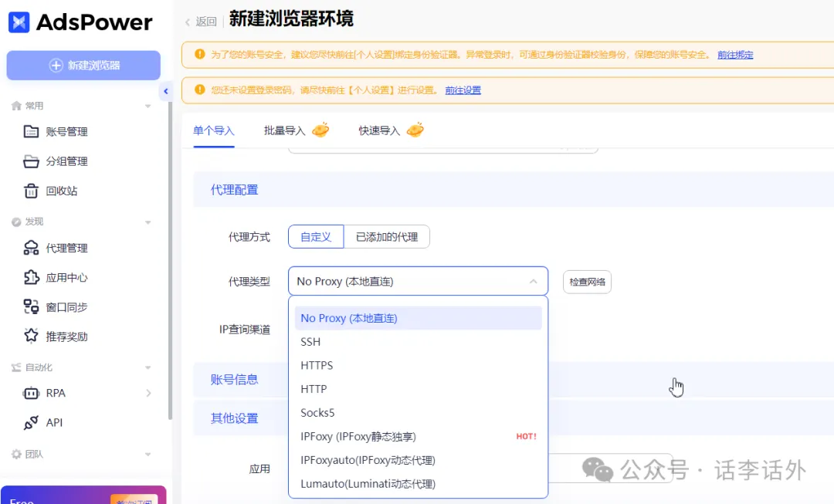The height and width of the screenshot is (504, 834).
Task: Follow the 前往设置 link
Action: [463, 90]
